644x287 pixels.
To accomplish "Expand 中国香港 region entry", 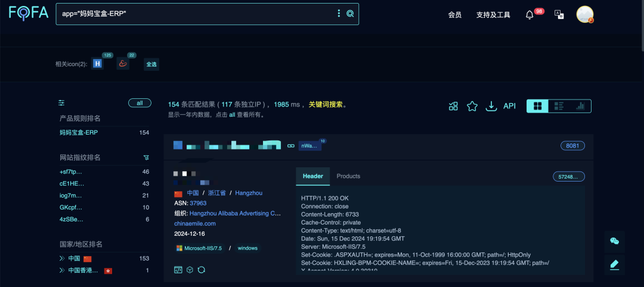I will pos(62,270).
